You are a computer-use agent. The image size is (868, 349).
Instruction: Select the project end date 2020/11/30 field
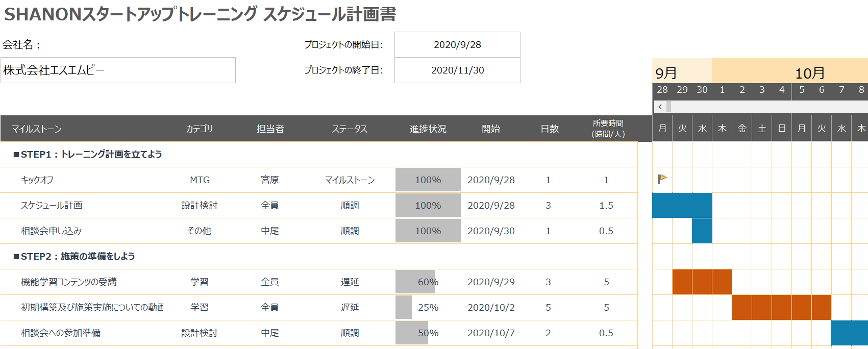tap(457, 70)
